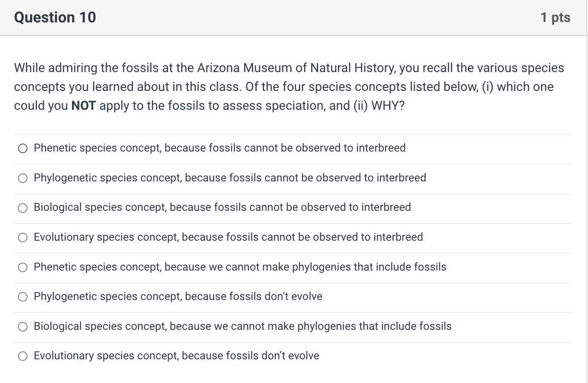Viewport: 588px width, 383px height.
Task: Click the last answer row
Action: pyautogui.click(x=176, y=356)
